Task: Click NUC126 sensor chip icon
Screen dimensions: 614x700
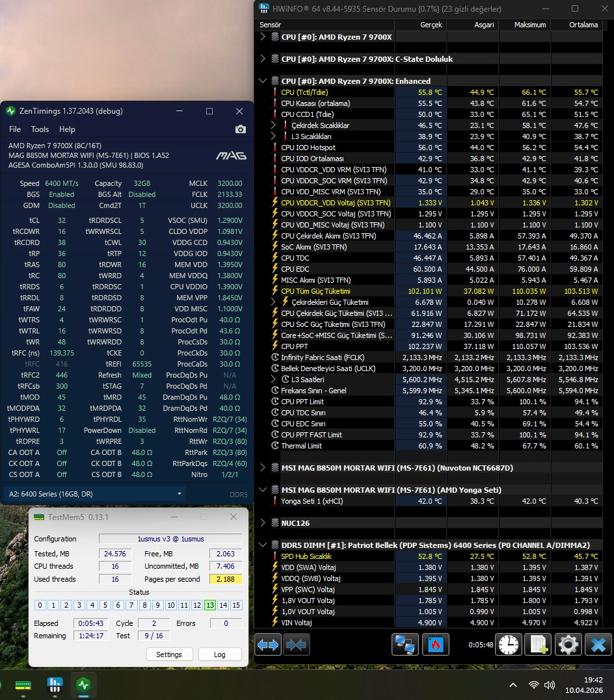Action: point(275,523)
